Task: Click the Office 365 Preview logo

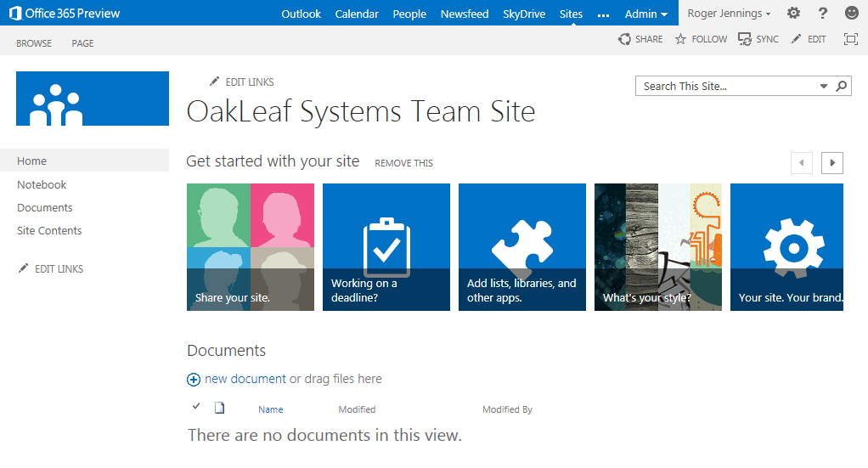Action: [65, 14]
